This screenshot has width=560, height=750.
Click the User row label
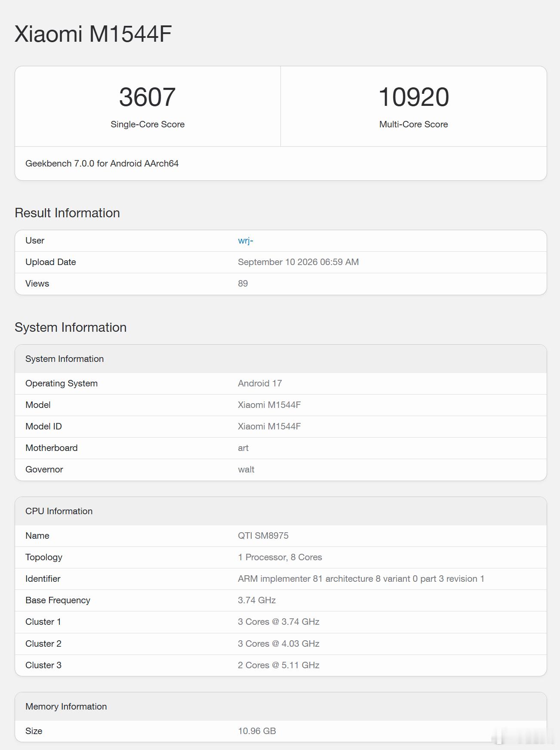[35, 241]
